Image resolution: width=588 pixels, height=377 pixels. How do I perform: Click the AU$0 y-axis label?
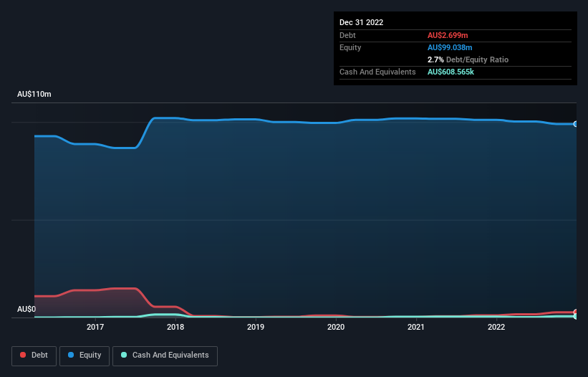pos(26,309)
